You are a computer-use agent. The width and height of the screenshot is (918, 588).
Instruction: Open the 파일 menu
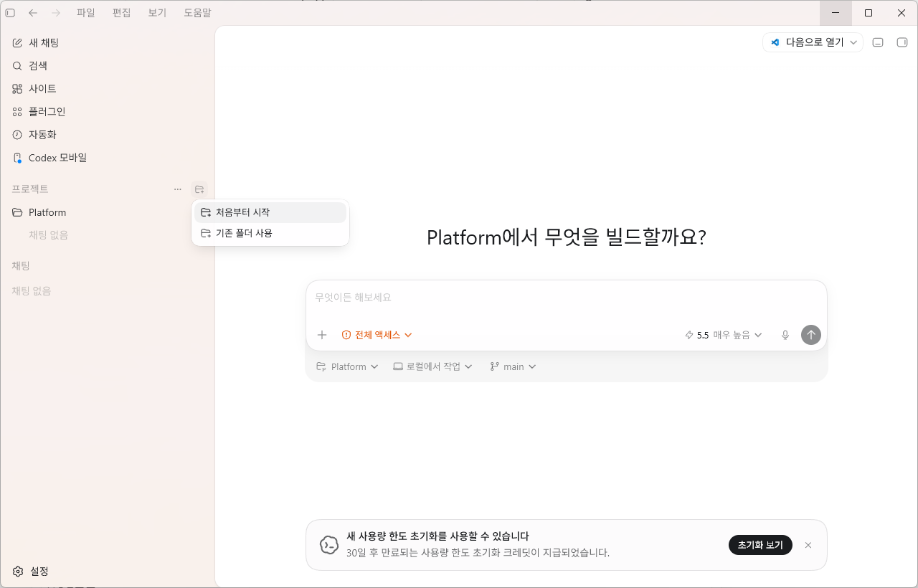86,13
